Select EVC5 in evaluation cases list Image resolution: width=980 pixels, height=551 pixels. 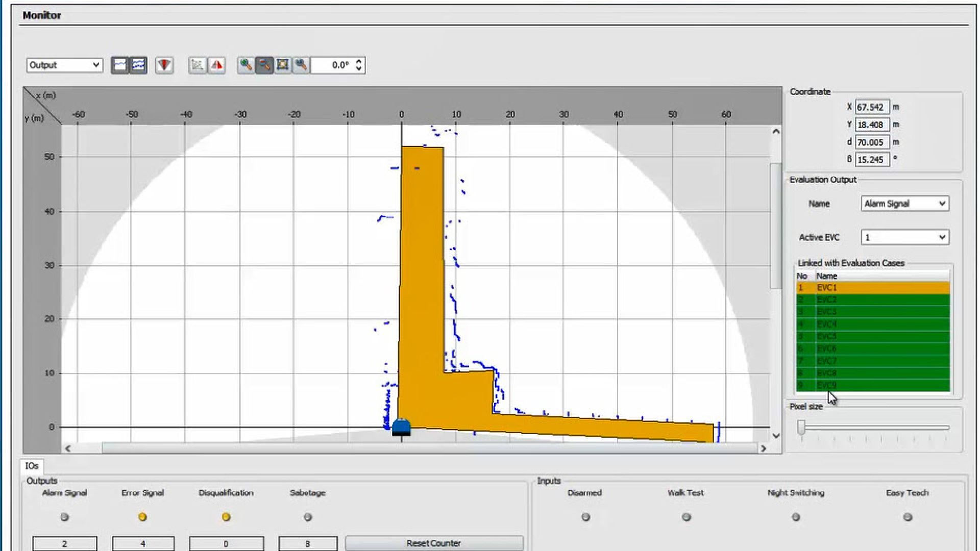point(873,337)
